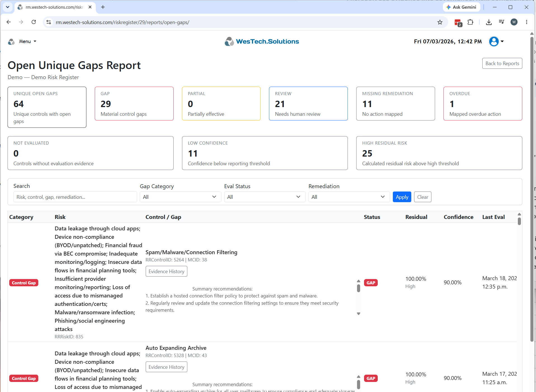This screenshot has width=536, height=392.
Task: Close the rm.westech-solutions.com tab
Action: pyautogui.click(x=90, y=7)
